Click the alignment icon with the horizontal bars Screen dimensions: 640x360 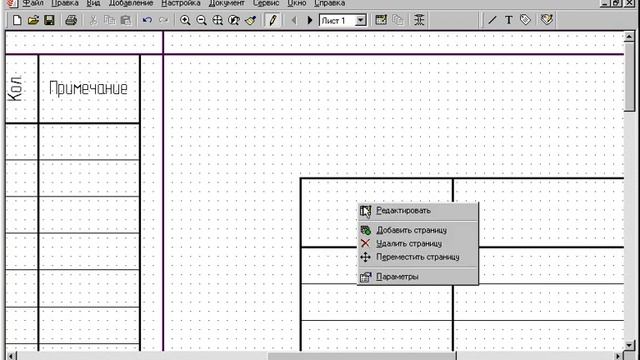(x=419, y=20)
